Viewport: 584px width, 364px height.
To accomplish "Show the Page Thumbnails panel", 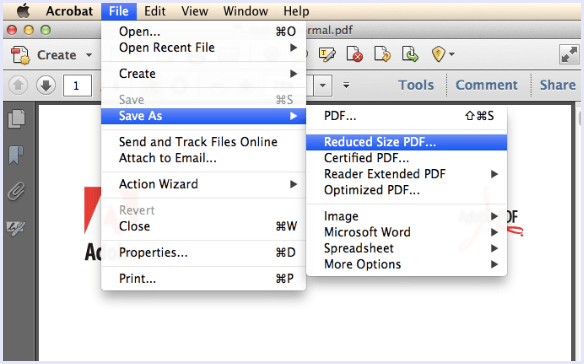I will coord(16,119).
